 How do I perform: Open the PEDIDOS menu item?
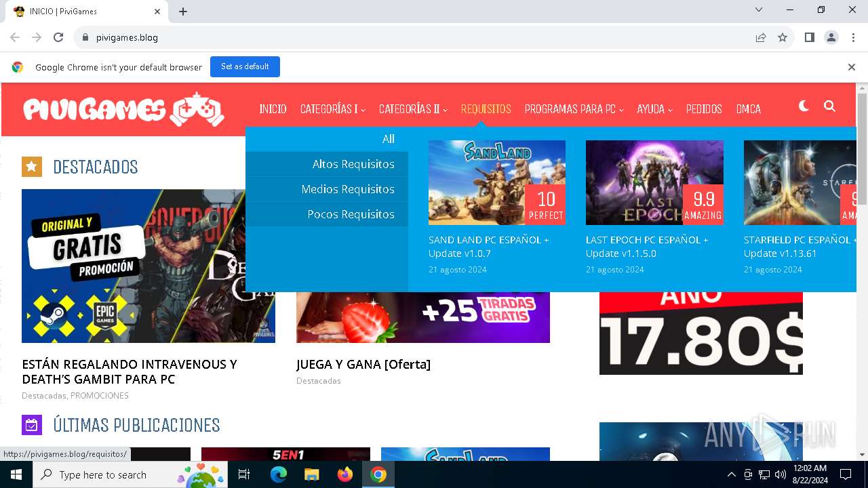click(x=704, y=109)
